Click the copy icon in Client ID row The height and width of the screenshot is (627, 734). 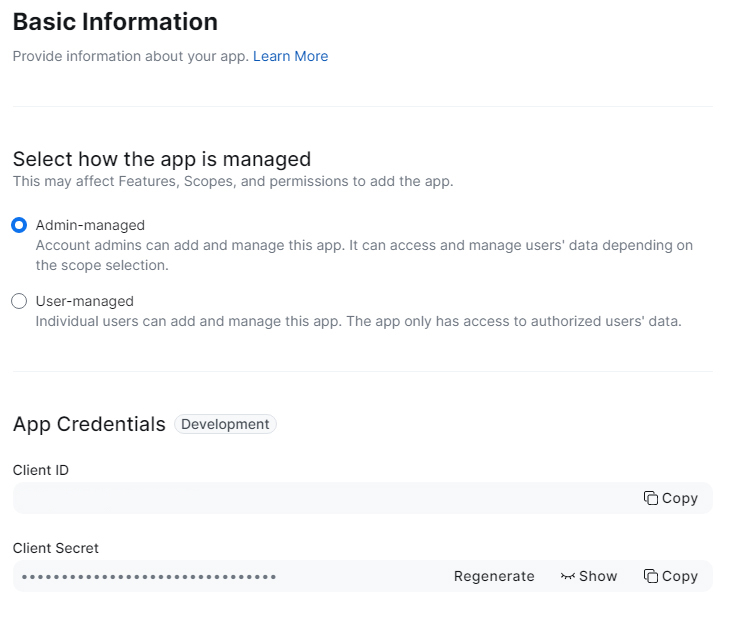click(651, 498)
